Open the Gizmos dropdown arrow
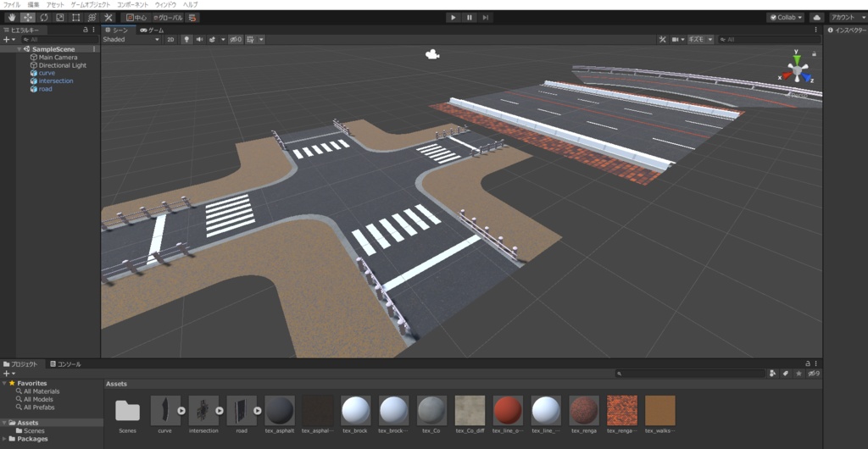The width and height of the screenshot is (868, 449). [x=709, y=40]
